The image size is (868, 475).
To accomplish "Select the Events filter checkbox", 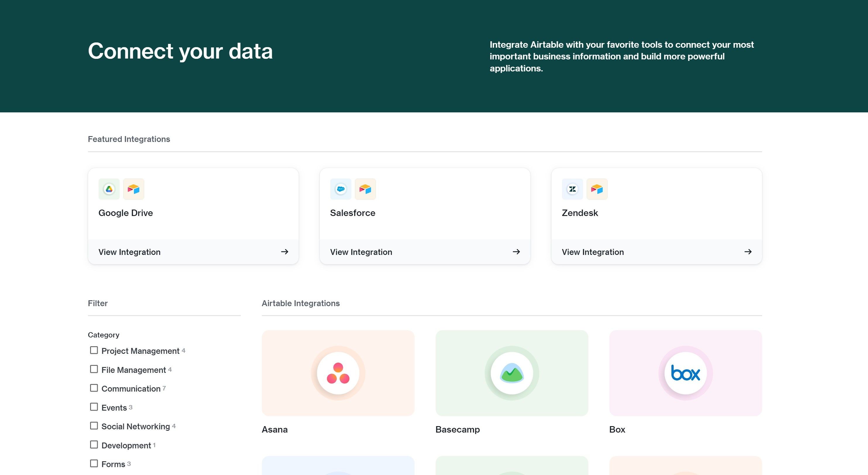I will 94,407.
